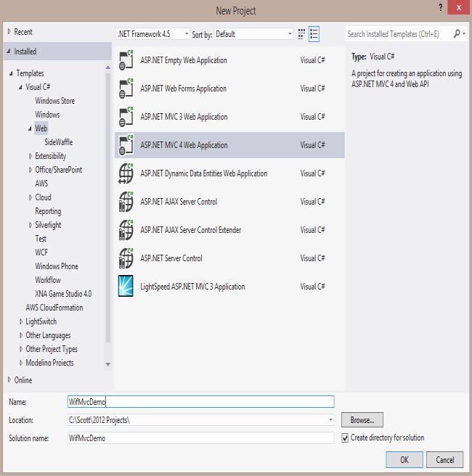Click the ASP.NET Server Control icon
472x476 pixels.
click(x=126, y=258)
